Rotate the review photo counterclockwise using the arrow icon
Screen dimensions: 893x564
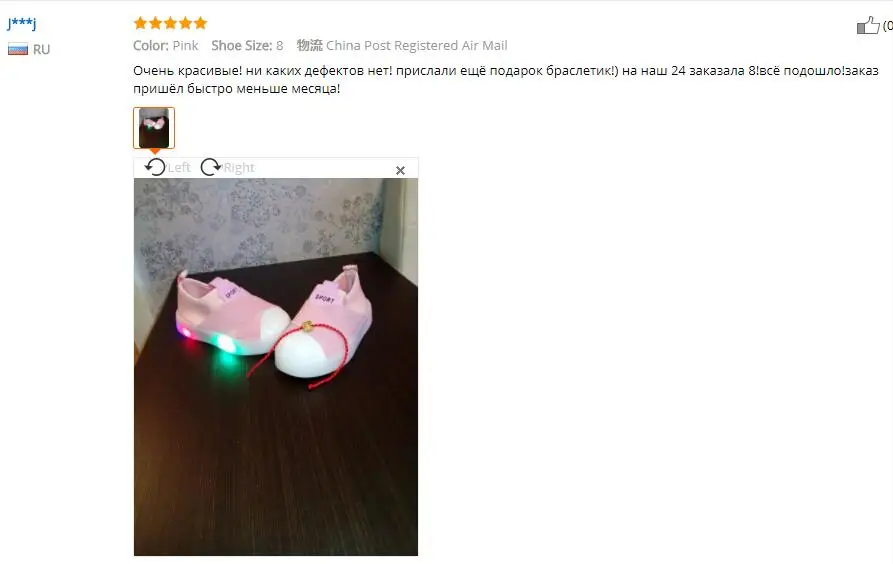(x=155, y=167)
